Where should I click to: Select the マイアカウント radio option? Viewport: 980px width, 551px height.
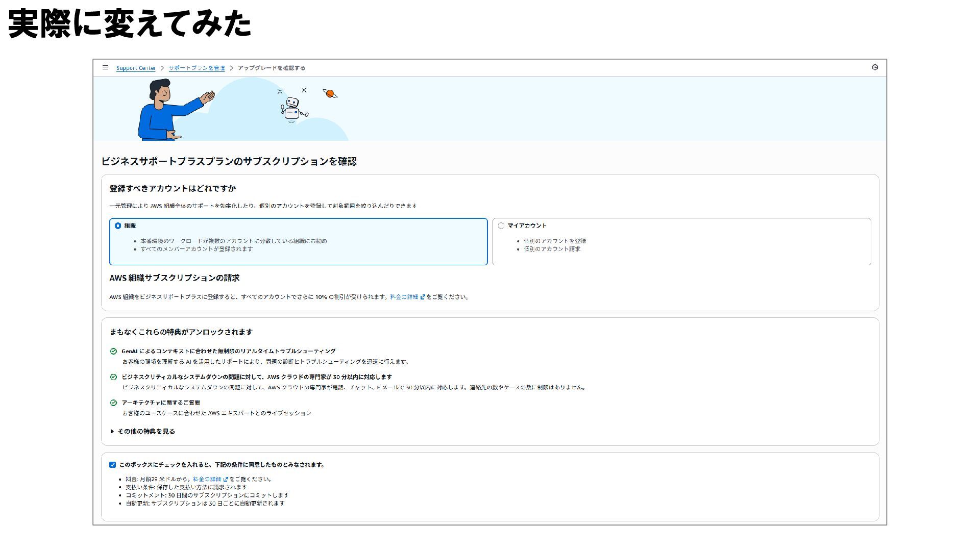click(x=501, y=226)
